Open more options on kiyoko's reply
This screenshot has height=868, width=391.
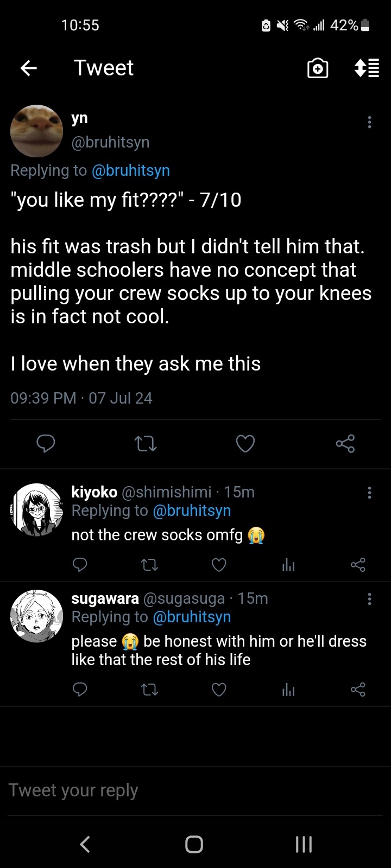coord(369,493)
